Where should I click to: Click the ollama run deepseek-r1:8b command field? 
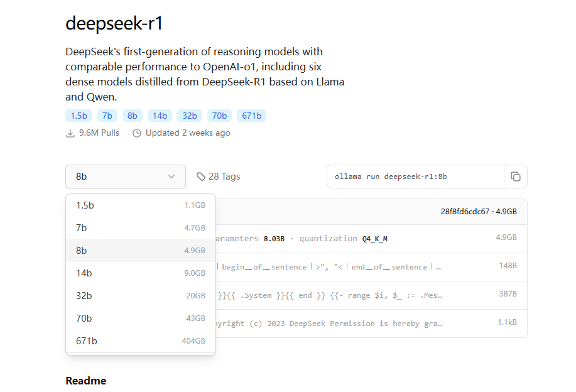coord(415,177)
